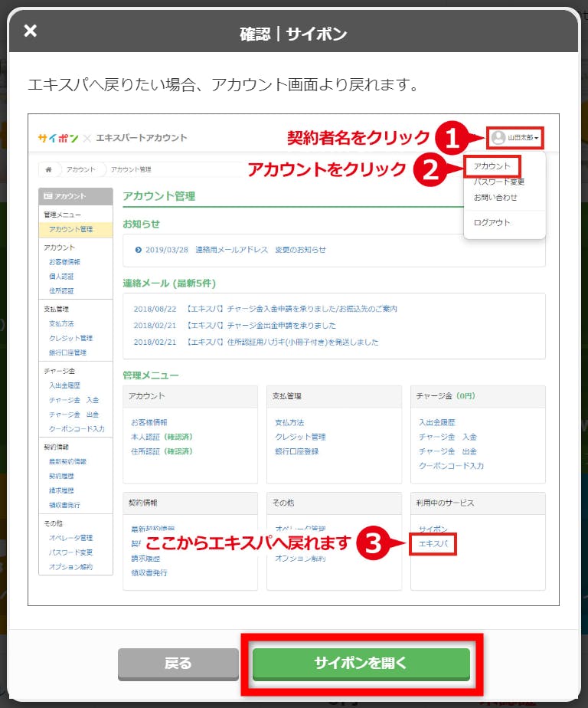Open お客様情報 in the left sidebar
This screenshot has height=708, width=588.
[x=64, y=262]
